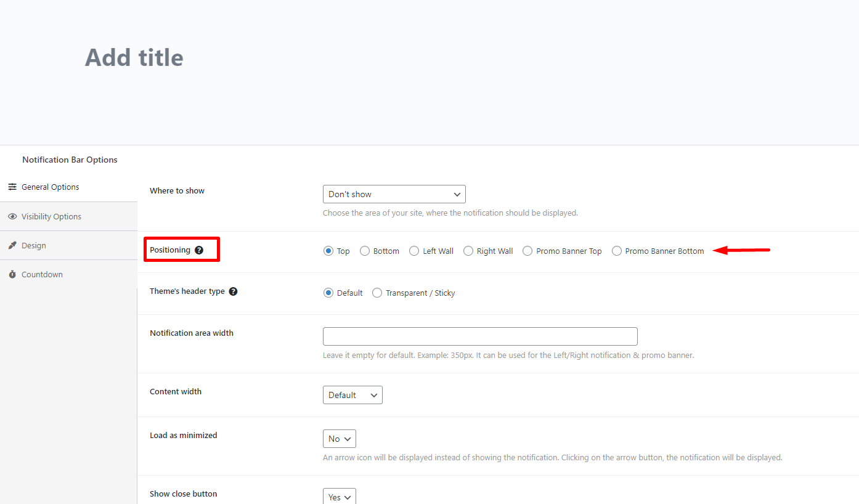Click the stopwatch icon beside Countdown
Image resolution: width=859 pixels, height=504 pixels.
point(12,274)
